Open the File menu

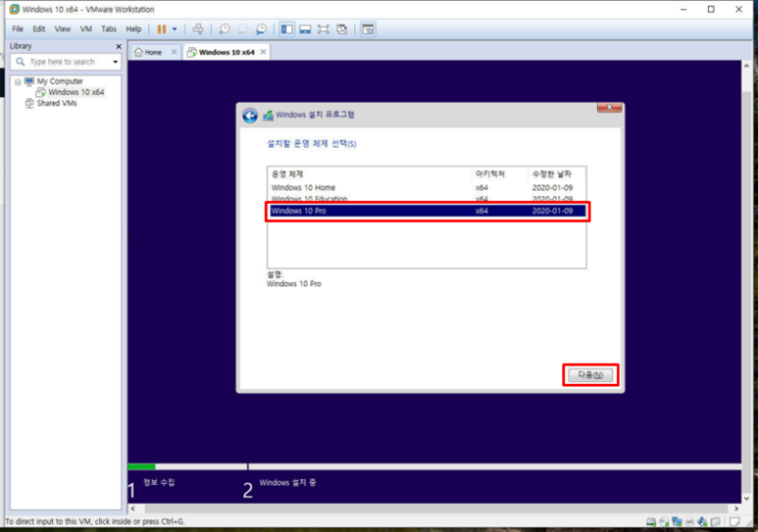pos(18,29)
